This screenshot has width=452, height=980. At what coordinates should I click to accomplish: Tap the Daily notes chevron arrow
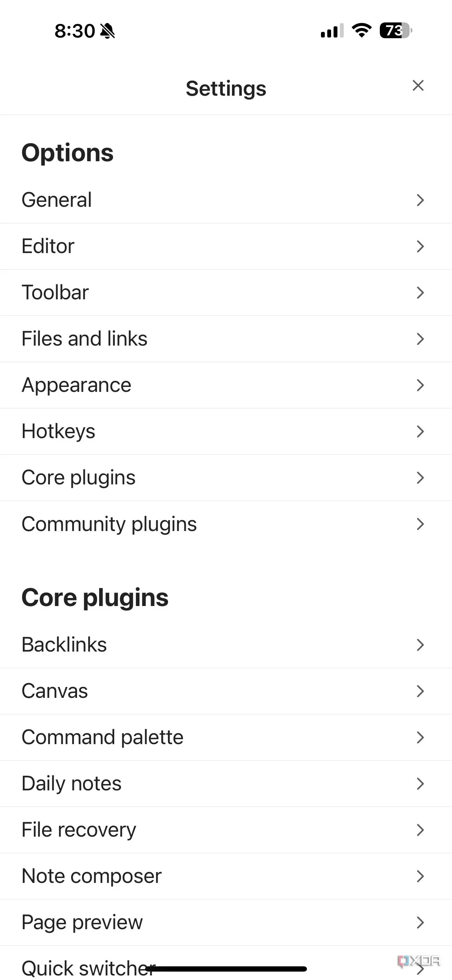420,784
